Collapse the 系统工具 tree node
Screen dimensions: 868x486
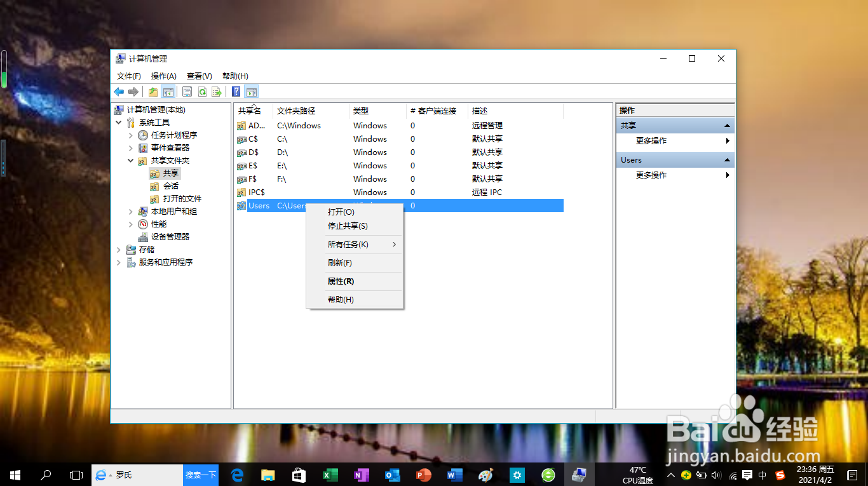pyautogui.click(x=119, y=123)
